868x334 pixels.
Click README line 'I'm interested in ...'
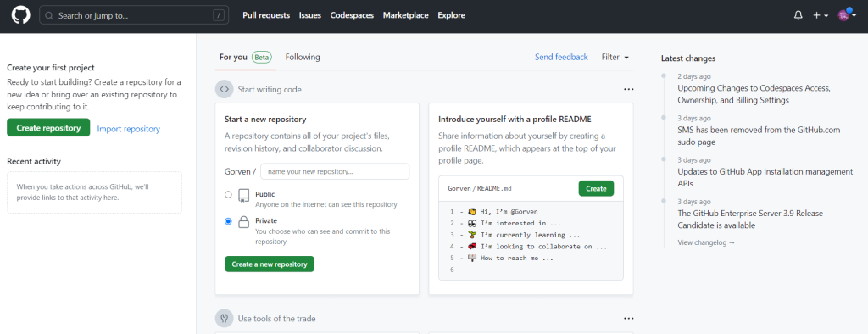click(515, 223)
